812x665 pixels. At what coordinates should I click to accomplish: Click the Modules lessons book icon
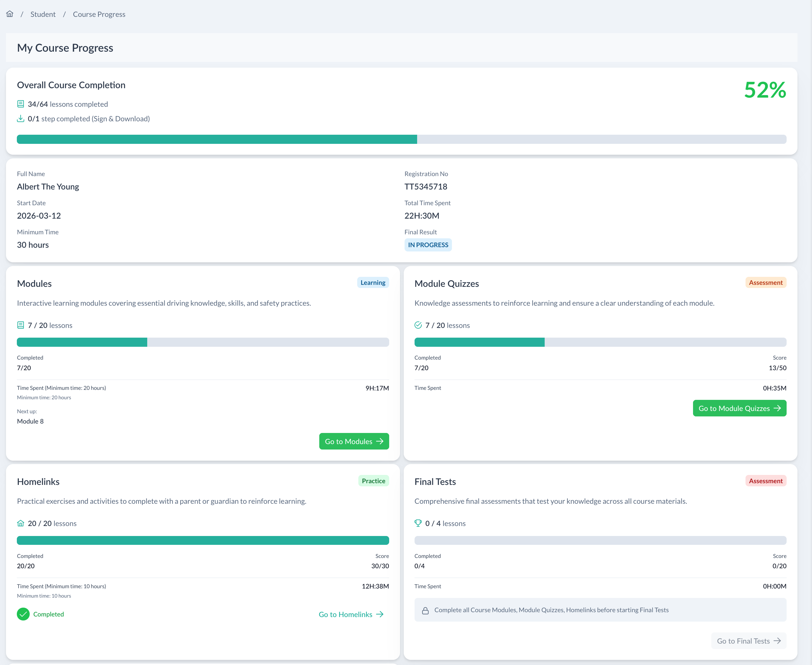pos(21,325)
